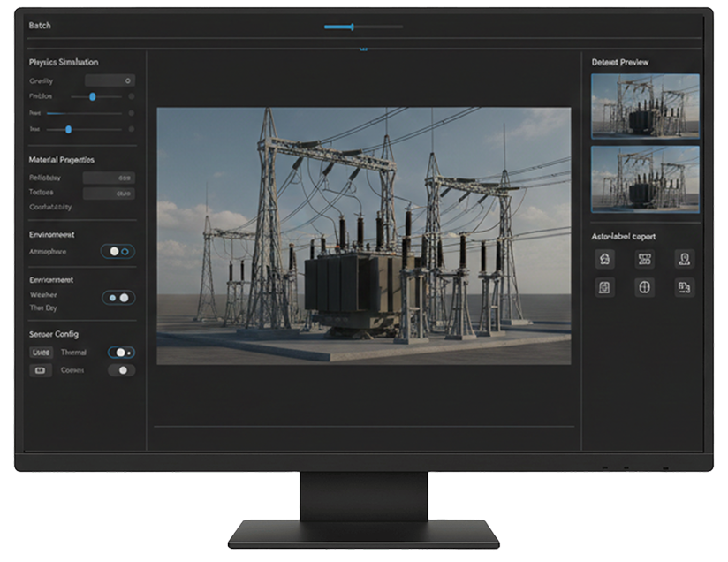Screen dimensions: 728x562
Task: Toggle the Atmosphere switch
Action: coord(118,252)
